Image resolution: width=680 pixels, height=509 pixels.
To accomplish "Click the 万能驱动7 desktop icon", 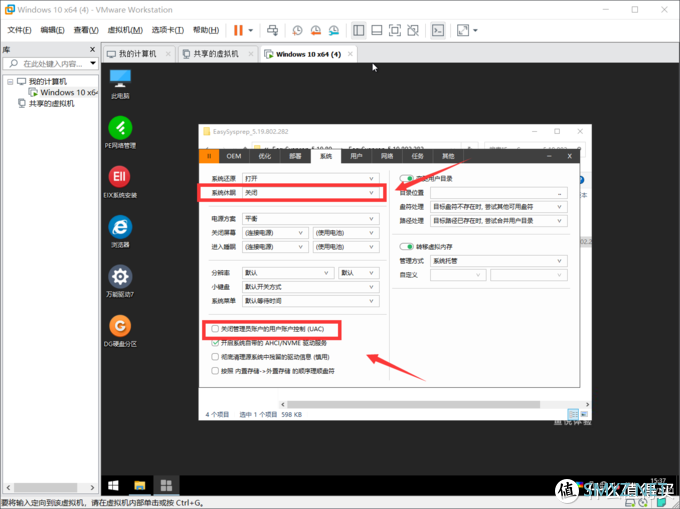I will pyautogui.click(x=120, y=281).
